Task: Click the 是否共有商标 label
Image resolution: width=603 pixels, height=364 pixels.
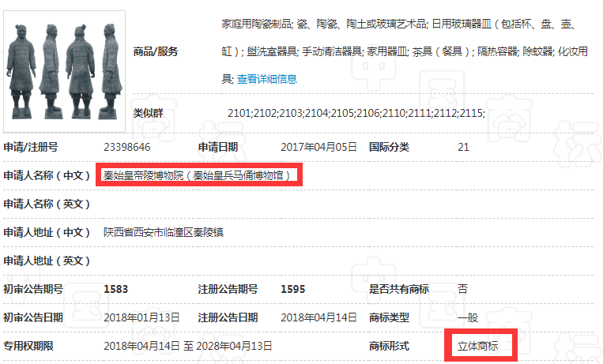Action: coord(399,290)
